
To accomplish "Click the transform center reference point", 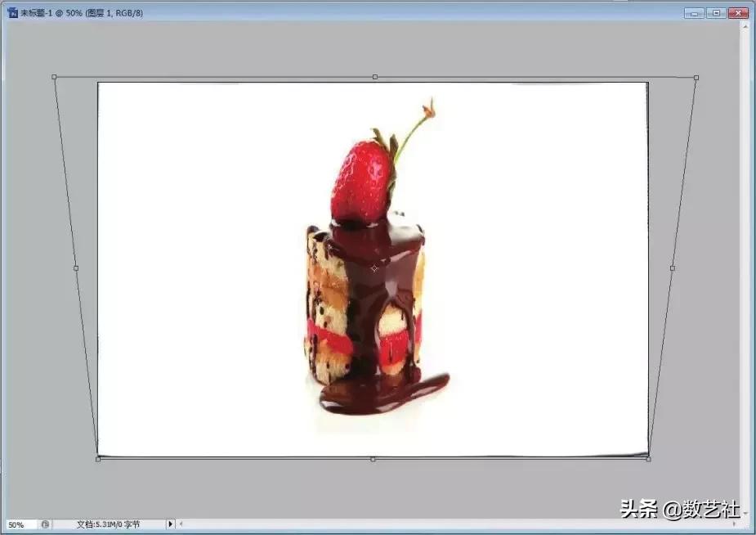I will click(374, 268).
